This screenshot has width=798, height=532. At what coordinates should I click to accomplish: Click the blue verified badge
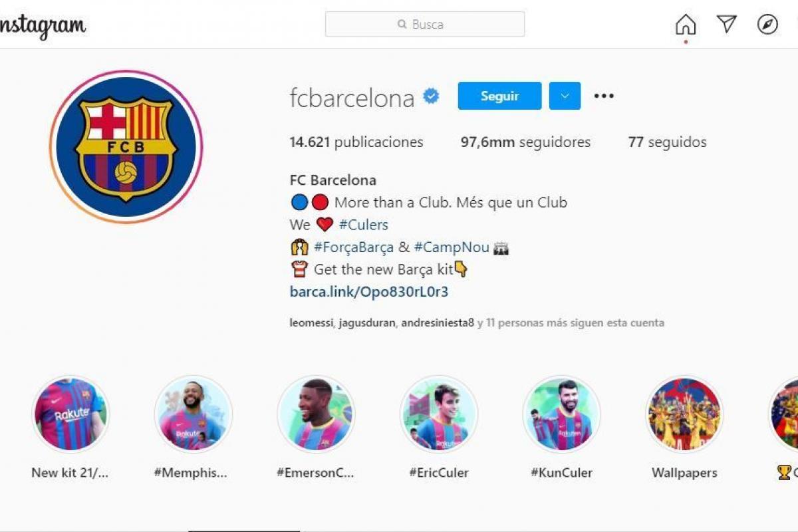(432, 96)
